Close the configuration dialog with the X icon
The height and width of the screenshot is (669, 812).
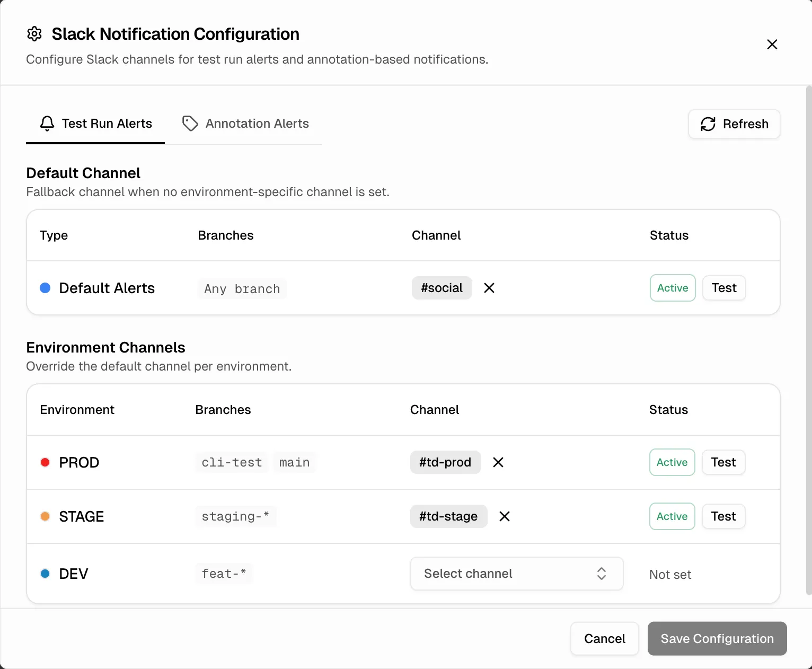pyautogui.click(x=772, y=45)
